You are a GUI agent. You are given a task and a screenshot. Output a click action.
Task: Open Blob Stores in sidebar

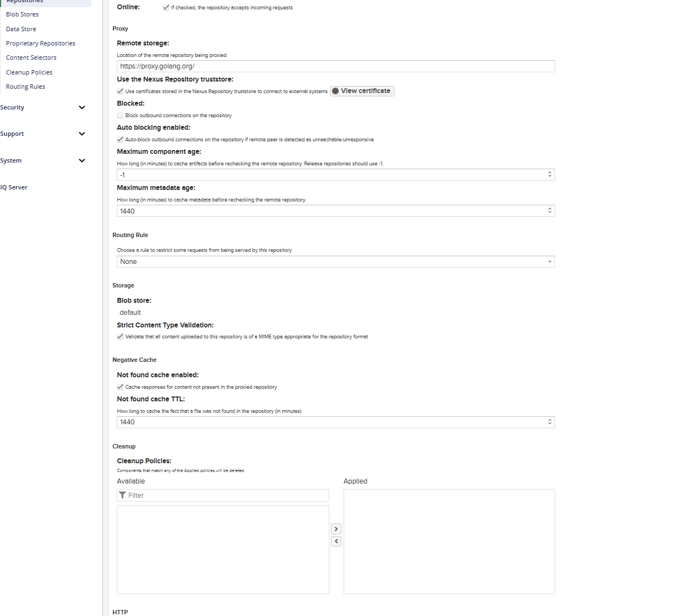pyautogui.click(x=22, y=14)
